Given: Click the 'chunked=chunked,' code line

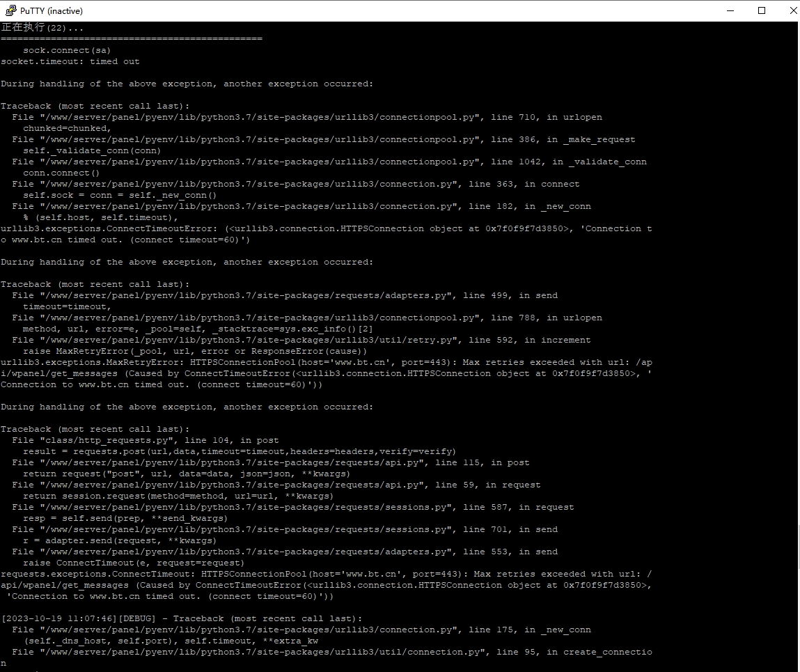Looking at the screenshot, I should [67, 128].
